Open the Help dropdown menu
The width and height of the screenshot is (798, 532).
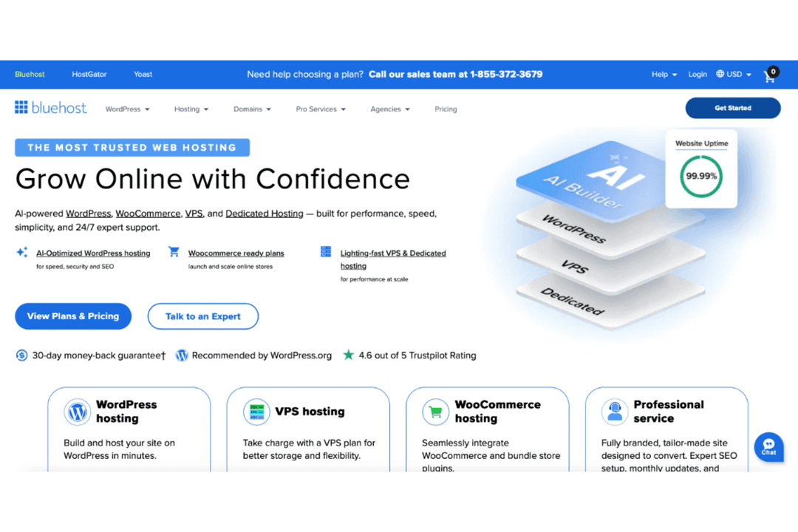[x=664, y=75]
